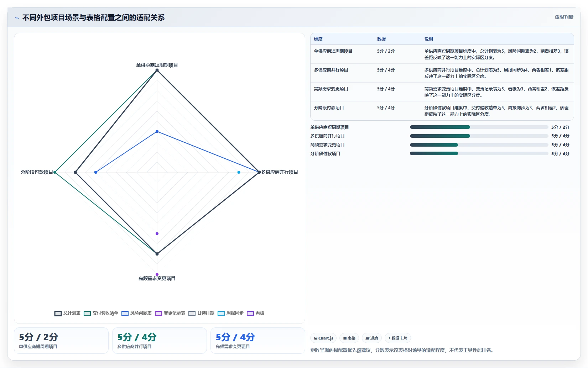The height and width of the screenshot is (368, 588).
Task: Click the 数据 column header
Action: 381,39
